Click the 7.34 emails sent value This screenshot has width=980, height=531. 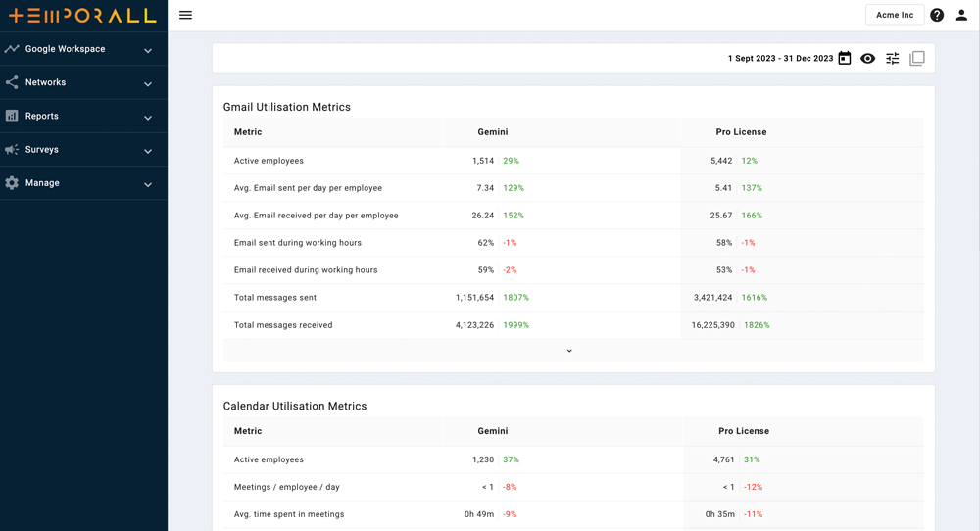[486, 188]
